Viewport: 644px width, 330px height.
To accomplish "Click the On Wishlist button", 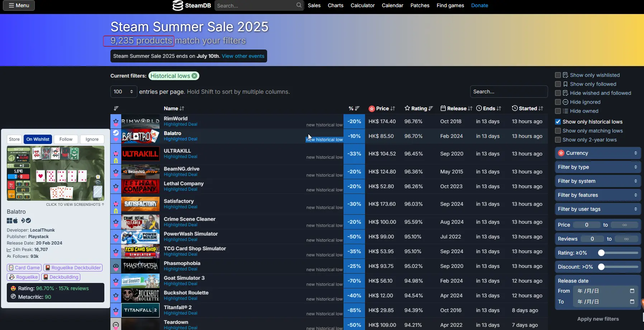I will [x=38, y=139].
